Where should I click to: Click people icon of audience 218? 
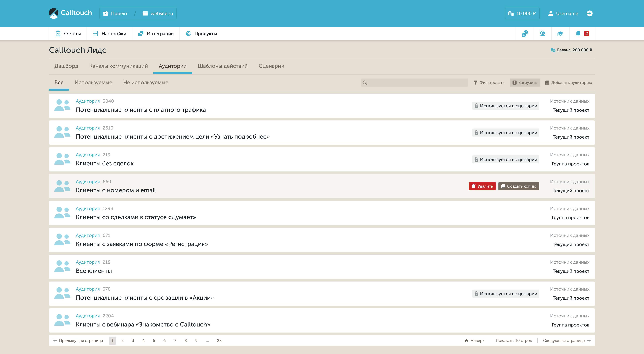[x=62, y=266]
